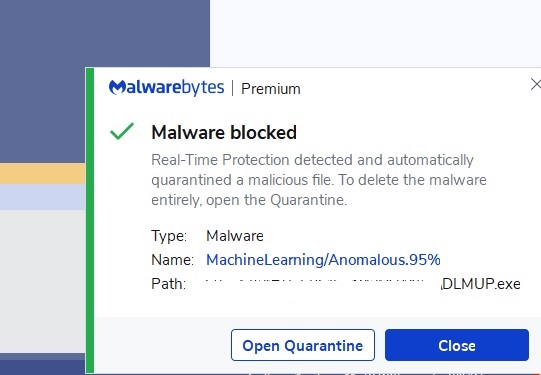Screen dimensions: 541x375
Task: Click the green status bar on notification edge
Action: pos(89,221)
